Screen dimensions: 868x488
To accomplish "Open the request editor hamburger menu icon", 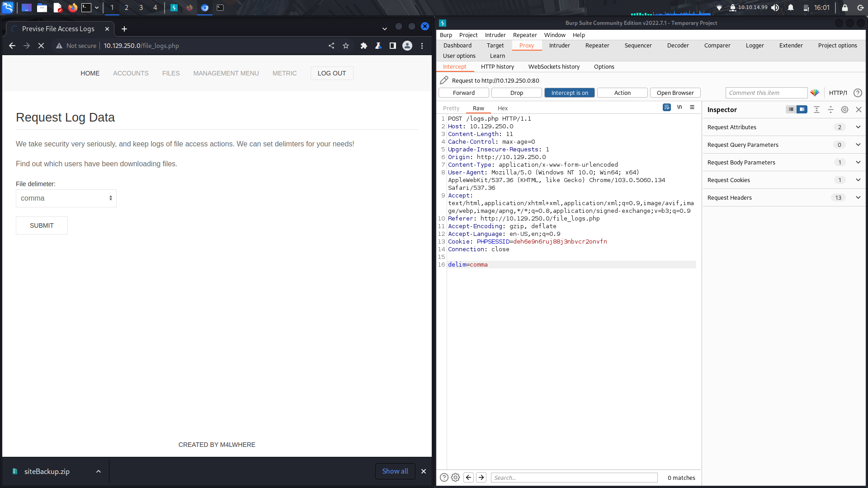I will click(x=692, y=107).
